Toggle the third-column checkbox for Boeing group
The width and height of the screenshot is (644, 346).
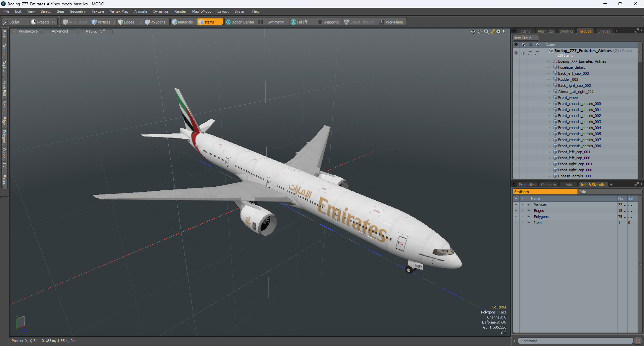[x=530, y=53]
